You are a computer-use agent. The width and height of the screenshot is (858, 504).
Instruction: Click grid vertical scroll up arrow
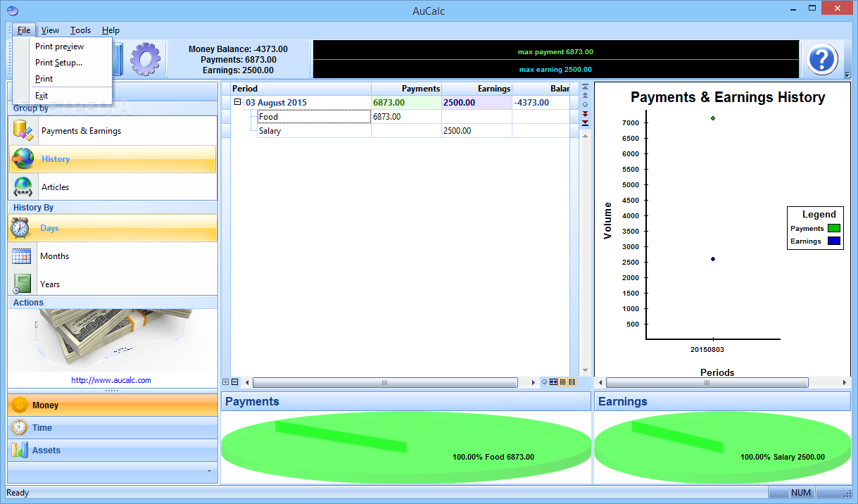585,136
